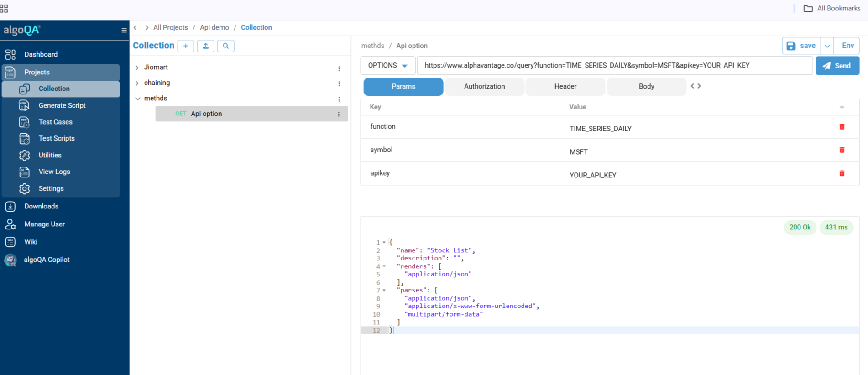
Task: Collapse the renders array at line 4
Action: 384,266
